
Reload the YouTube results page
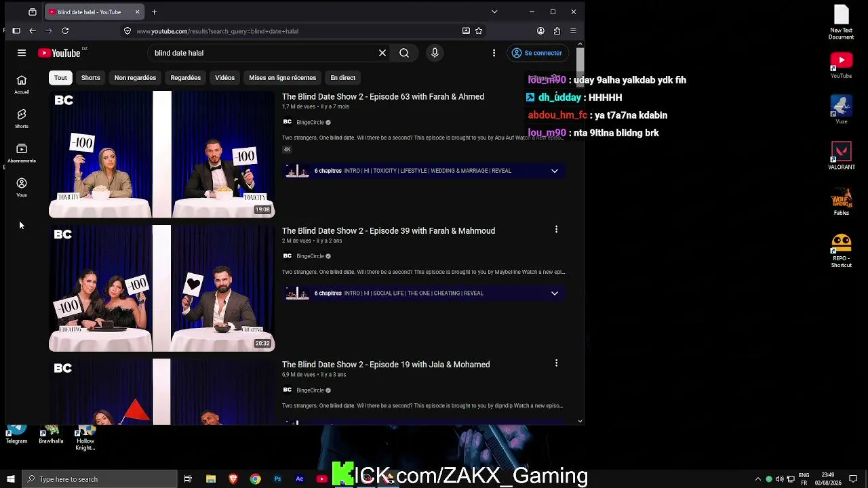tap(65, 30)
